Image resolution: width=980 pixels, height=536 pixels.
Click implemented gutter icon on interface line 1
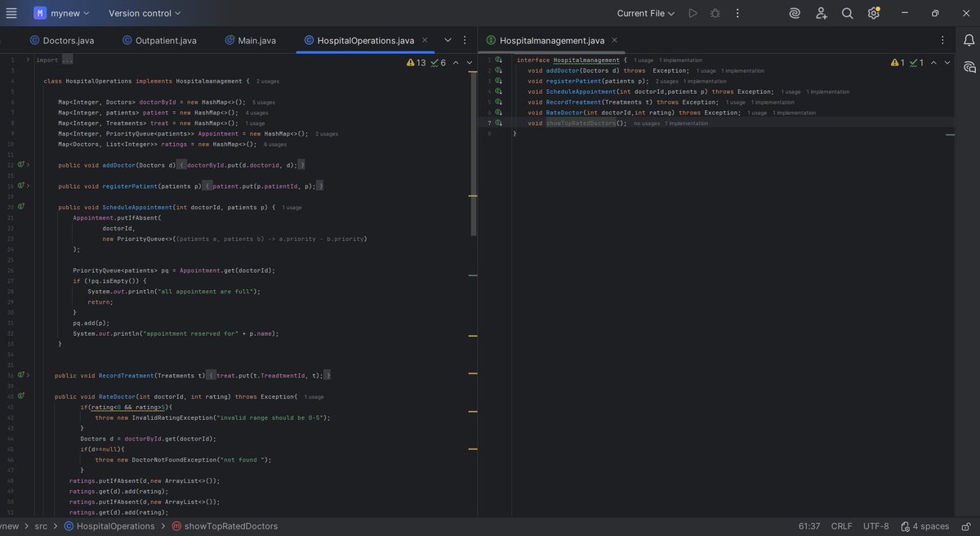(498, 60)
